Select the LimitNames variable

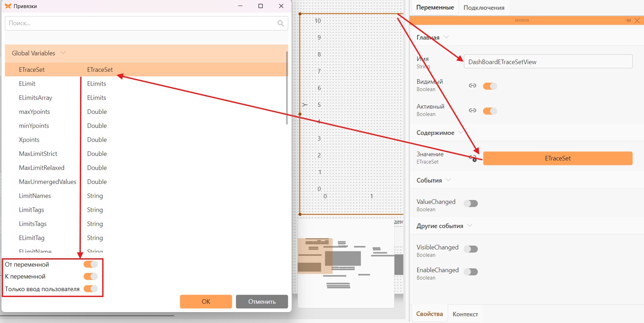146,196
